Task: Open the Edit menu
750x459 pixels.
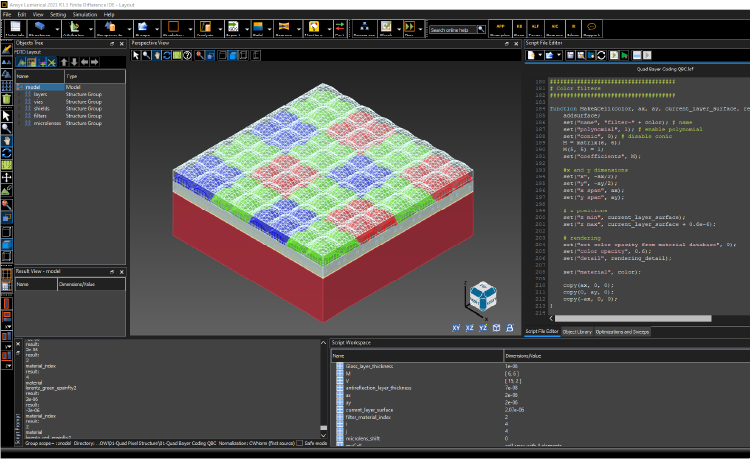Action: coord(22,14)
